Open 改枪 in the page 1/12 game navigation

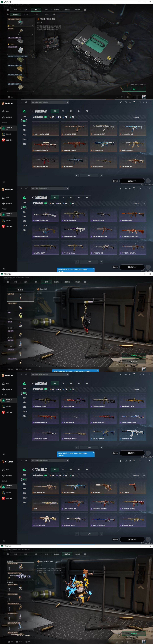tap(24, 144)
